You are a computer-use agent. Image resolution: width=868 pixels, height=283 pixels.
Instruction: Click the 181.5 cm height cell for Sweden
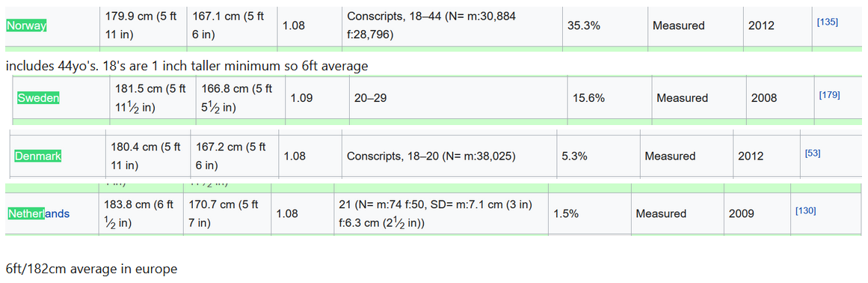tap(152, 98)
